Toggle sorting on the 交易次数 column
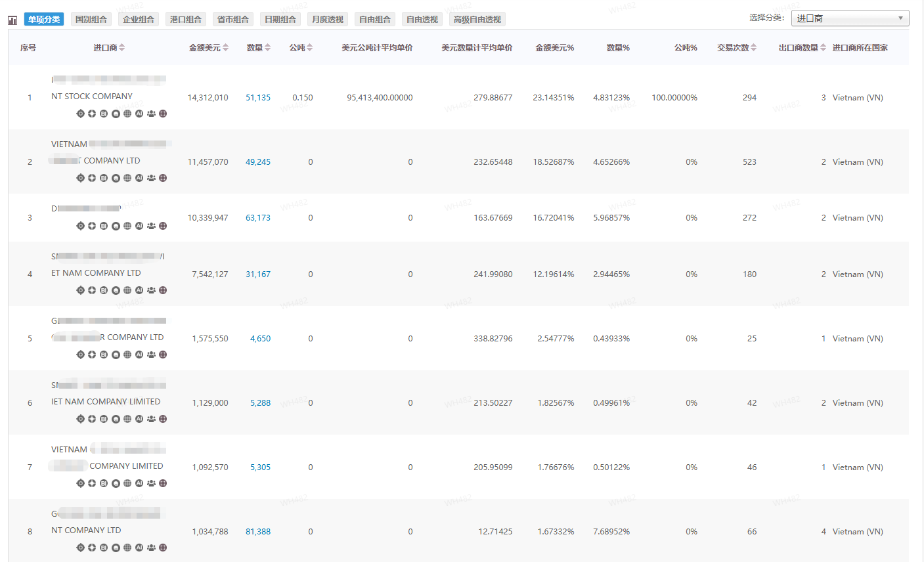 coord(753,47)
